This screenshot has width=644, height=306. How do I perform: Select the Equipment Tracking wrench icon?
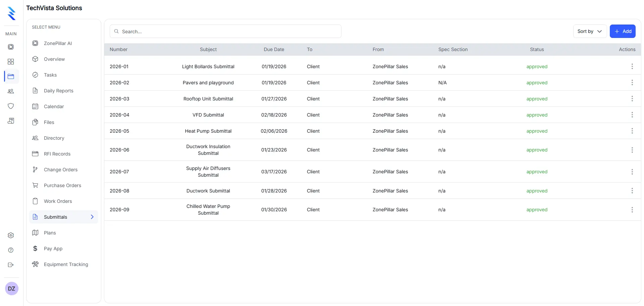(x=35, y=264)
